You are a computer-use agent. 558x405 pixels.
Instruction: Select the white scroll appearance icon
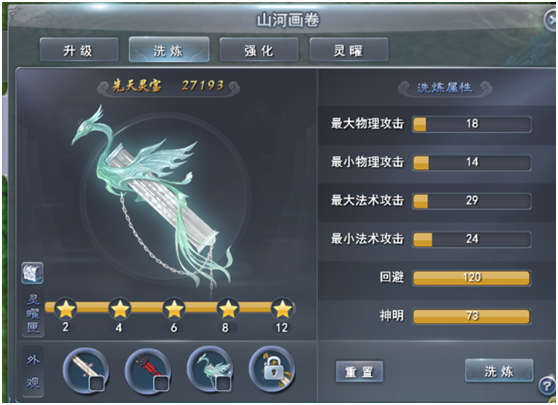click(85, 370)
